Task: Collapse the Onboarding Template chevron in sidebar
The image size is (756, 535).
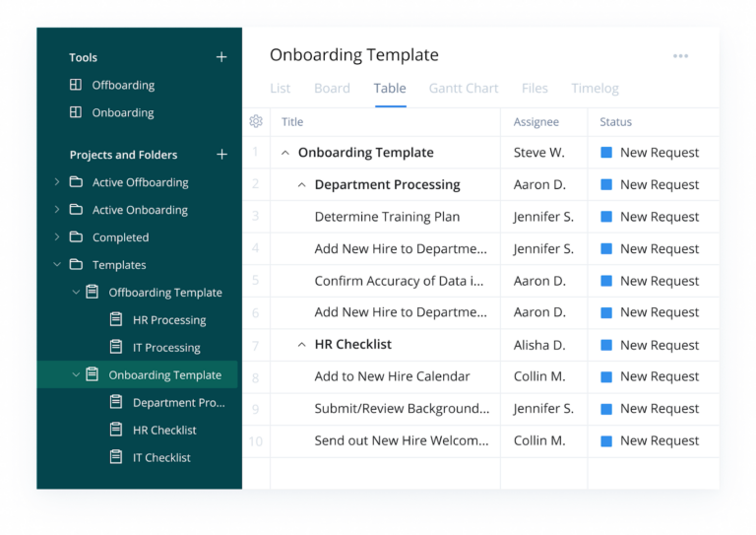Action: pos(76,374)
